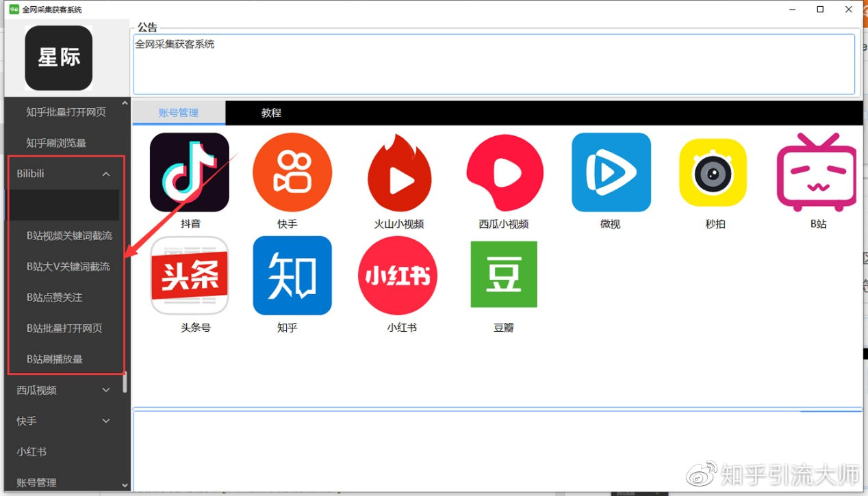This screenshot has width=868, height=496.
Task: Select B站点赞关注 entry
Action: coord(54,297)
